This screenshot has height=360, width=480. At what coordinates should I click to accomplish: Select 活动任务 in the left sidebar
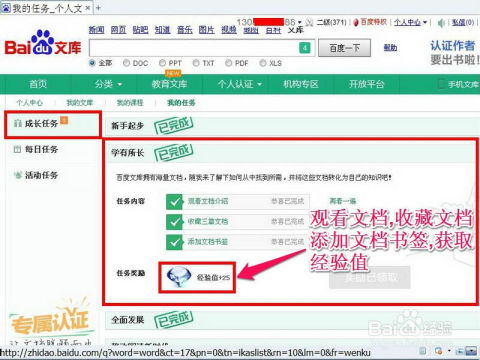click(x=41, y=175)
